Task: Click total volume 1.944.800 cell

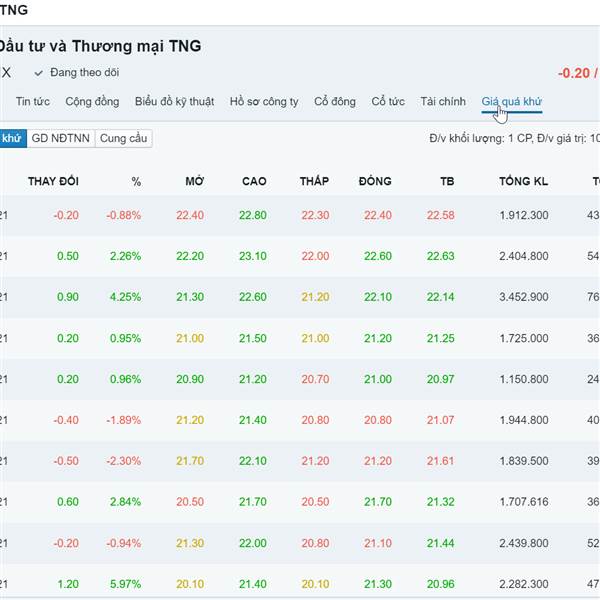Action: [524, 420]
